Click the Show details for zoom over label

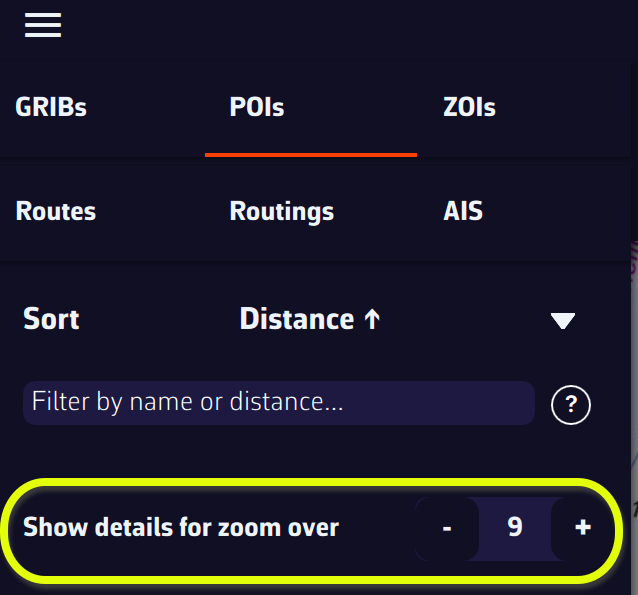[x=181, y=528]
